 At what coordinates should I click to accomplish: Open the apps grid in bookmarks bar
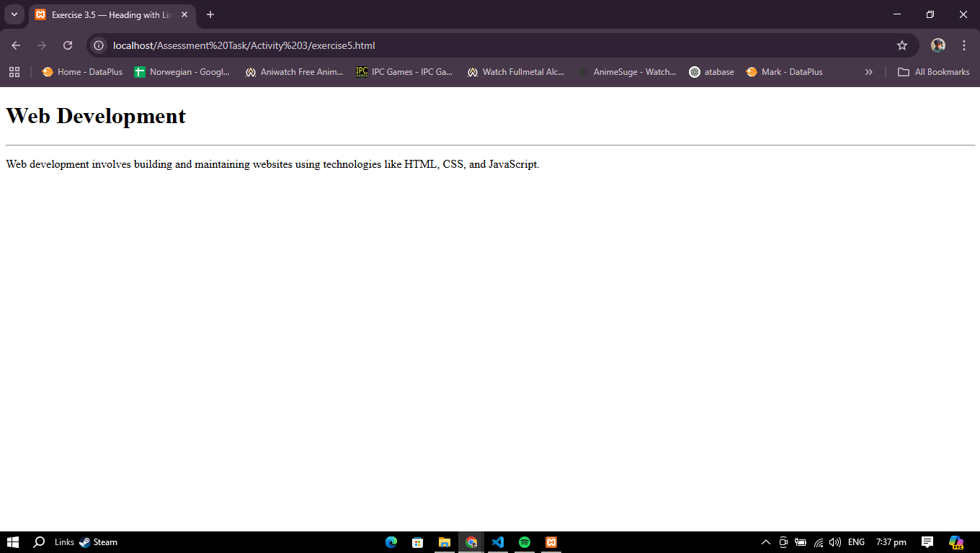pos(14,72)
